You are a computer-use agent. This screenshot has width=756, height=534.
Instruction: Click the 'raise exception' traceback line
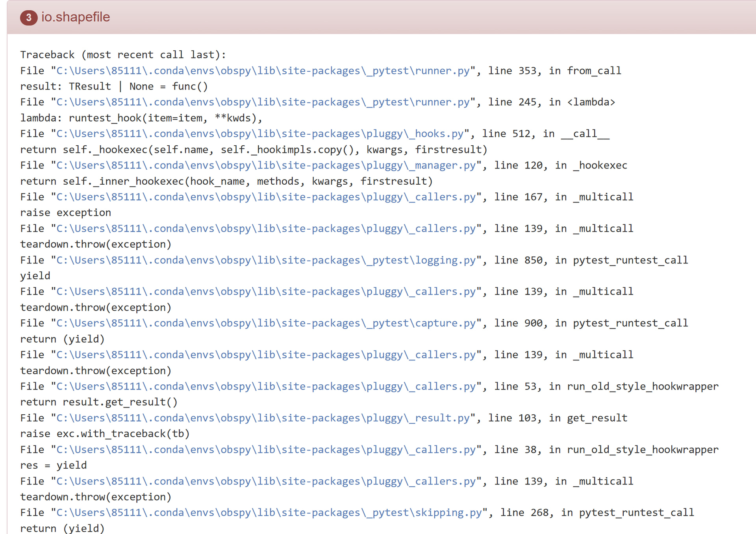[x=66, y=213]
